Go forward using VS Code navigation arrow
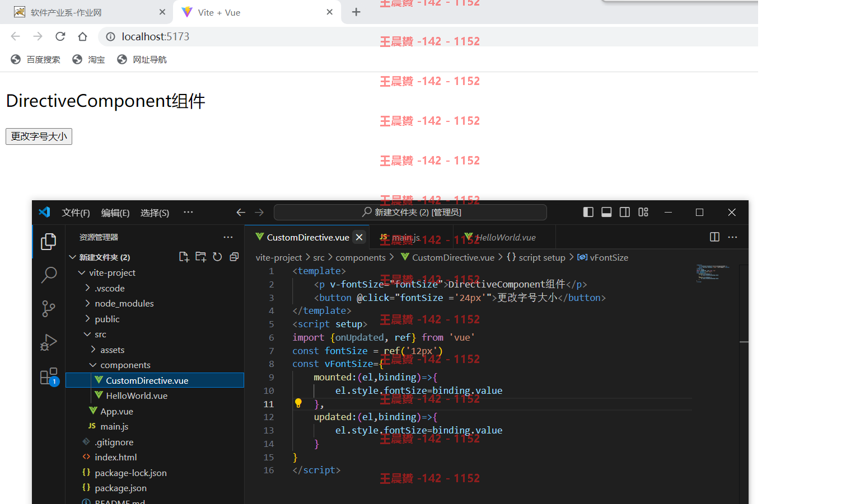The width and height of the screenshot is (860, 504). (x=259, y=212)
